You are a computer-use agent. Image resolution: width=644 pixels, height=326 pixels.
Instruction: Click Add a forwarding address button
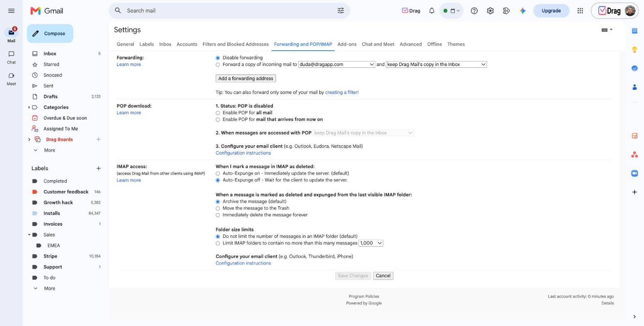[x=246, y=79]
